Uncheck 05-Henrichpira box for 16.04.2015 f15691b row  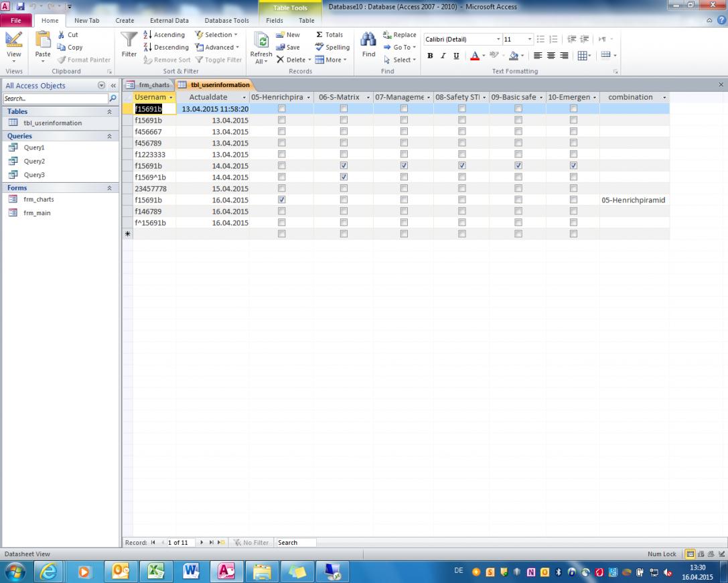point(281,200)
